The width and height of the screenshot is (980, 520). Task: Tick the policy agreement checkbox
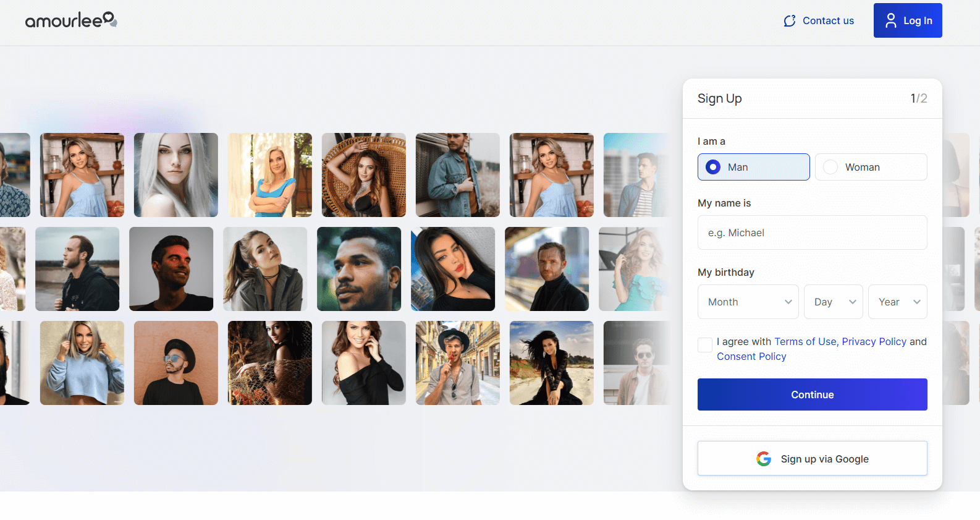pos(705,345)
